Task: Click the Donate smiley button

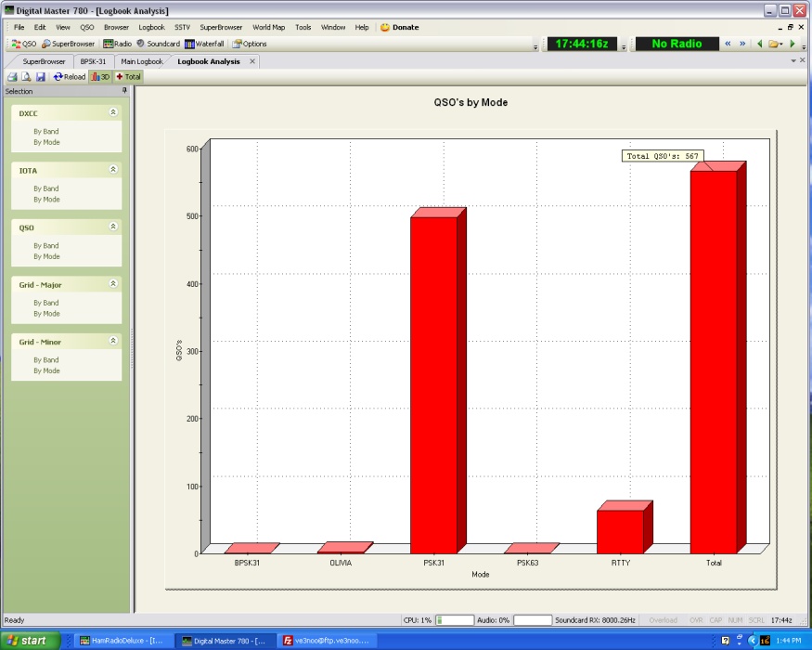Action: pos(399,28)
